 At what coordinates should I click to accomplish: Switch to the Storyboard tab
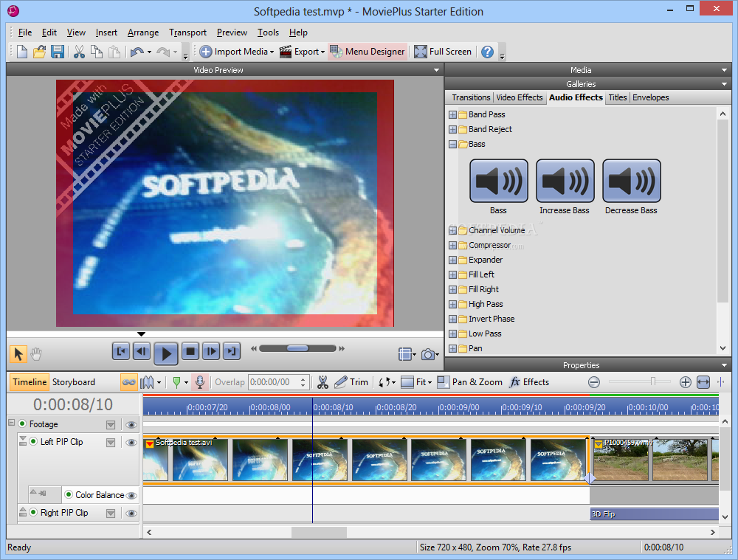coord(73,382)
